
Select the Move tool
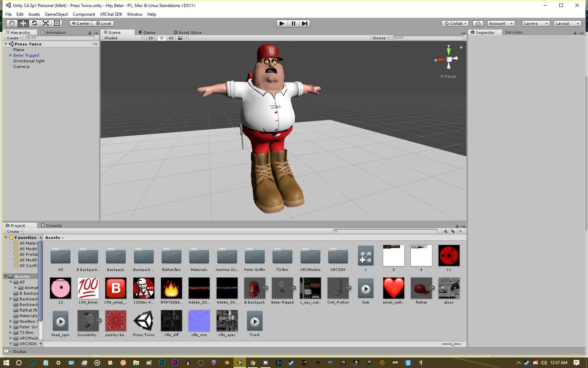click(x=23, y=23)
